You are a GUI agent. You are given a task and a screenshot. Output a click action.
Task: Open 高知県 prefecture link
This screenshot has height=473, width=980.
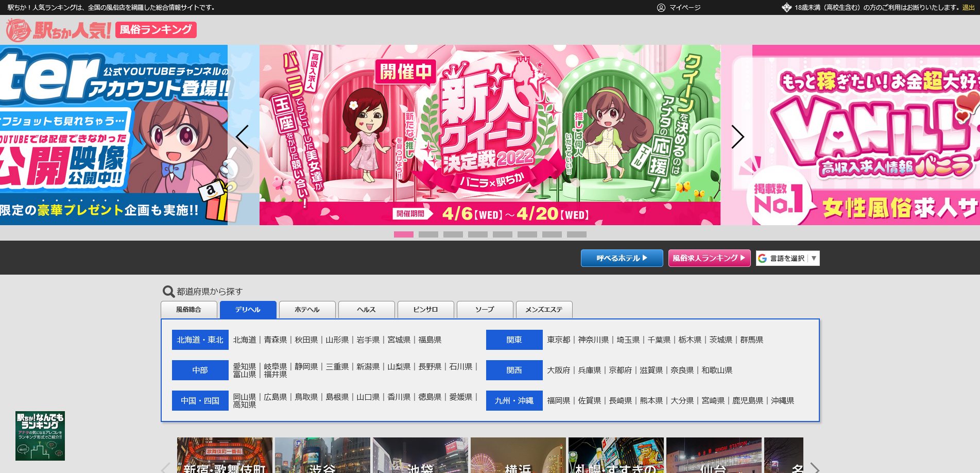point(245,405)
